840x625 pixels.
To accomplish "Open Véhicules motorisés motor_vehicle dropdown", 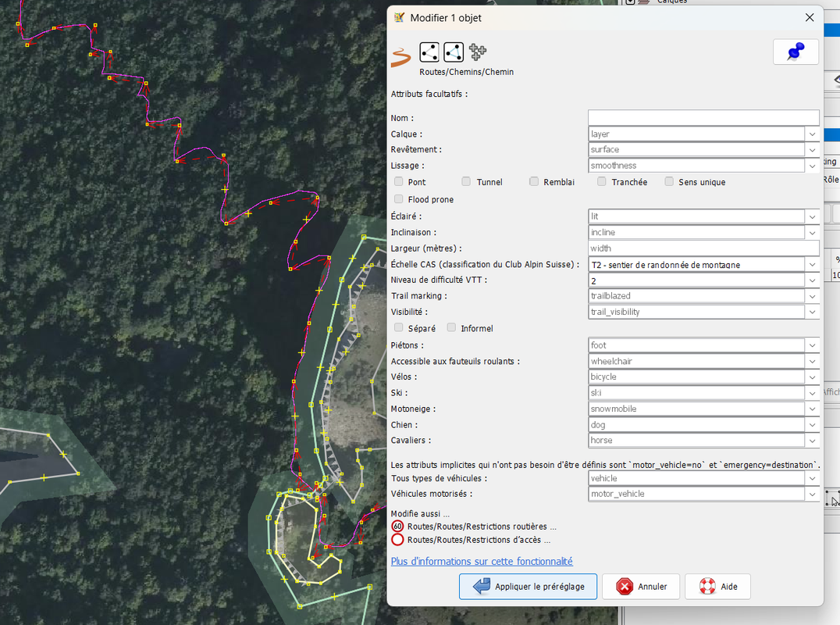I will point(812,495).
